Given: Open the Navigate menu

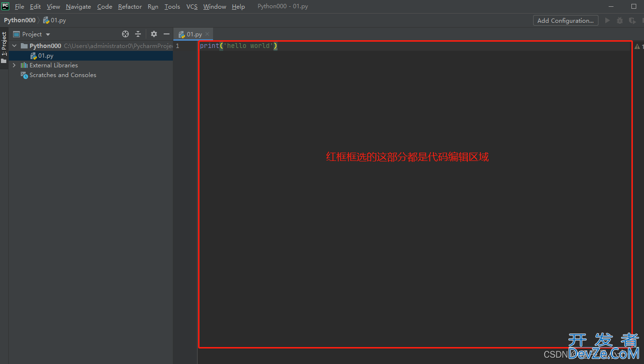Looking at the screenshot, I should (78, 6).
